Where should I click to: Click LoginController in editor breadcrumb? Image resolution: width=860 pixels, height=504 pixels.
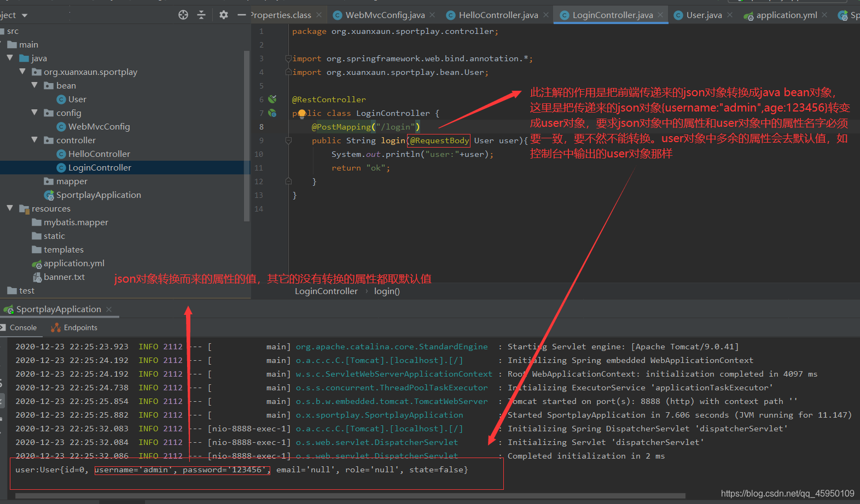click(x=326, y=291)
